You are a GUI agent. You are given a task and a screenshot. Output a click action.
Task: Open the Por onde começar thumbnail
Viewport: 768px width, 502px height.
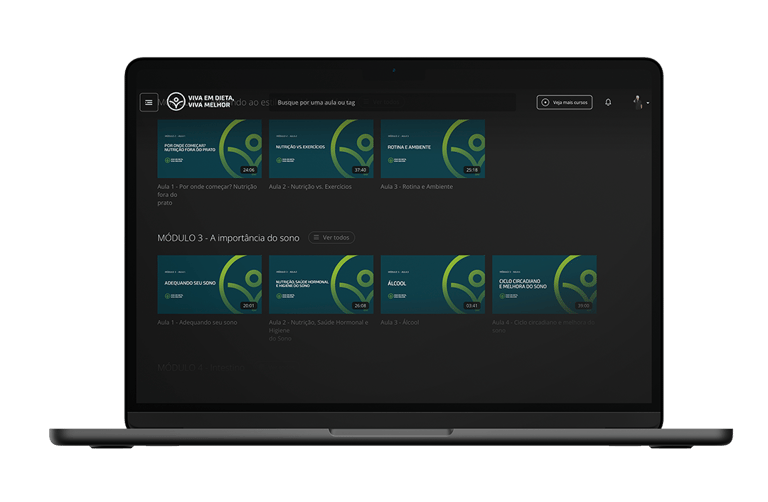pos(210,149)
